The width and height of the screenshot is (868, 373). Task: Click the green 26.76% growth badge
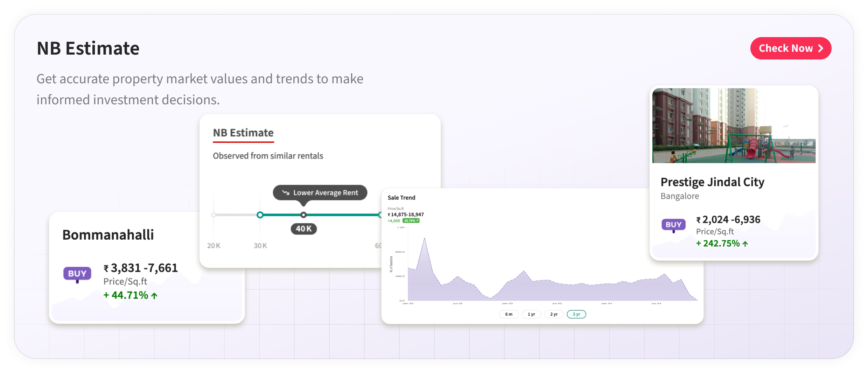411,221
